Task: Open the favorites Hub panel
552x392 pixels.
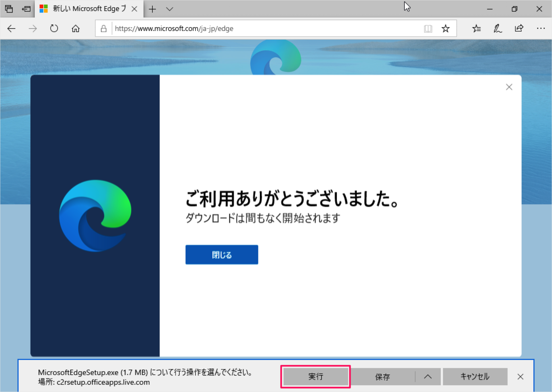Action: pyautogui.click(x=476, y=28)
